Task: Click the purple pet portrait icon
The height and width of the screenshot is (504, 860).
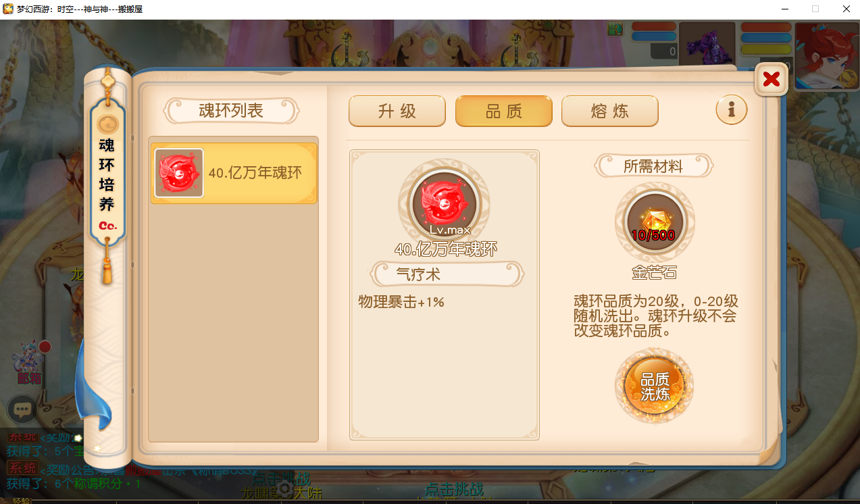Action: [x=707, y=43]
